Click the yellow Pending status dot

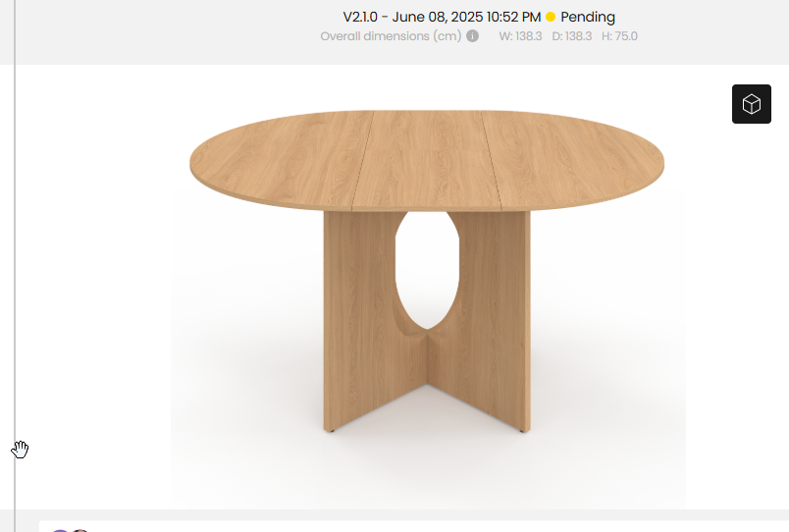pos(551,17)
